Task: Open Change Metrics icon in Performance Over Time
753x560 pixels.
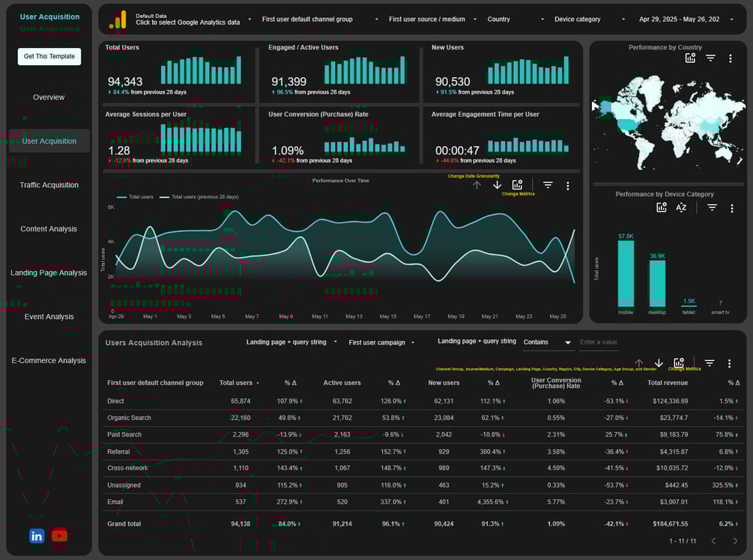Action: pos(517,185)
